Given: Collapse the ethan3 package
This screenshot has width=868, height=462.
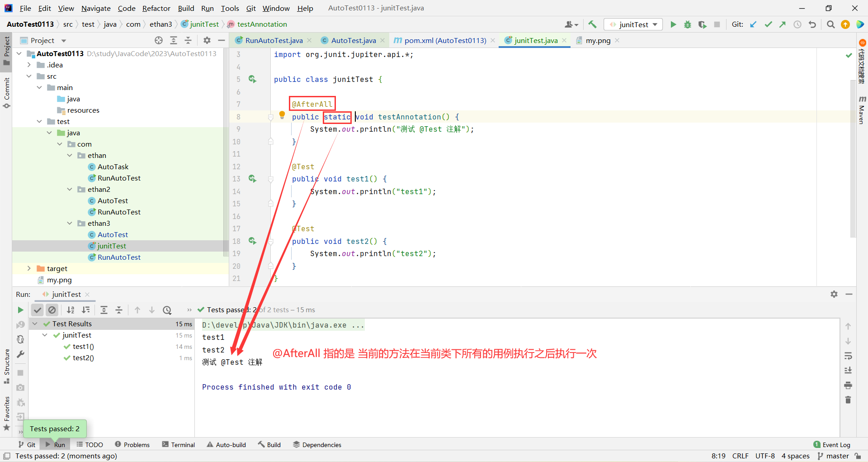Looking at the screenshot, I should (x=70, y=223).
